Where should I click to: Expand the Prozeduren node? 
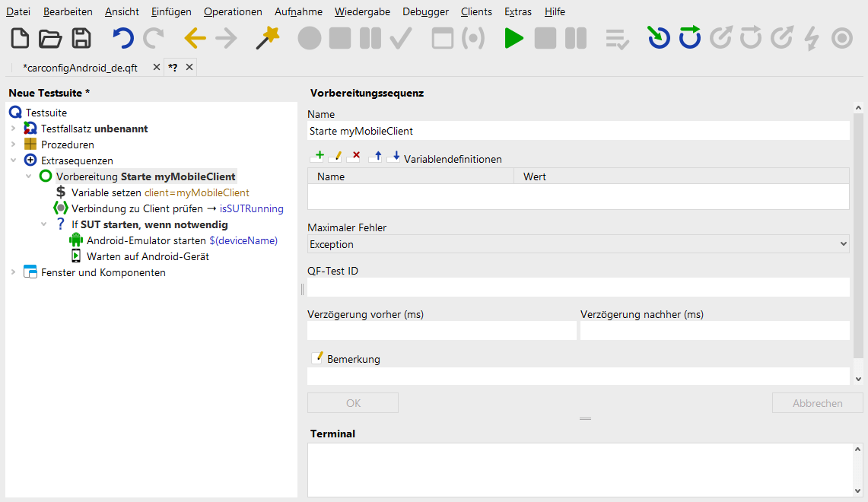click(13, 145)
